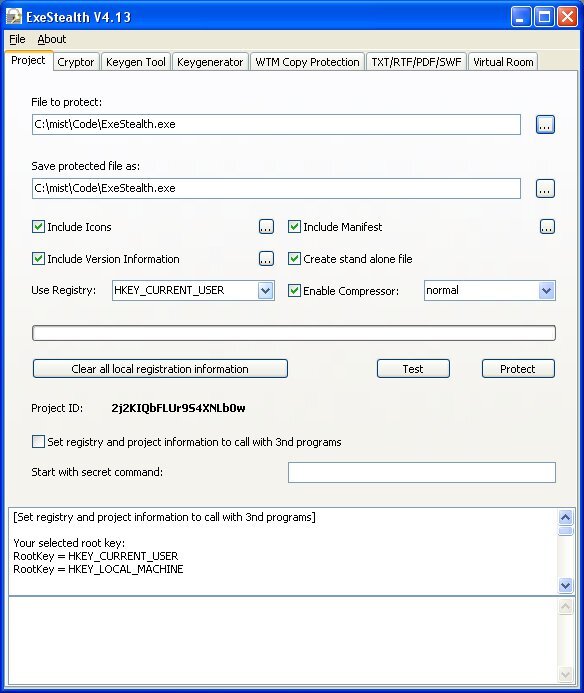Open the Include Manifest browse button

(x=547, y=227)
